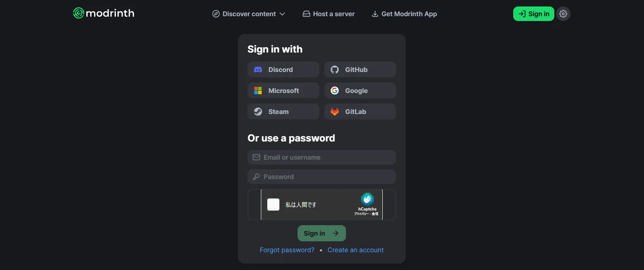Image resolution: width=644 pixels, height=270 pixels.
Task: Open Get Modrinth App from the top bar
Action: 404,13
